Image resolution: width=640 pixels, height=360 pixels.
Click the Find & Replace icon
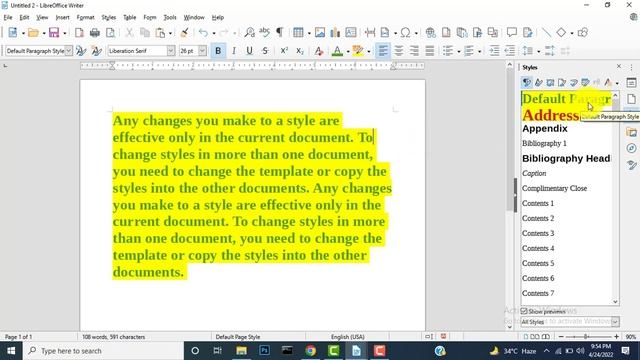coord(249,33)
